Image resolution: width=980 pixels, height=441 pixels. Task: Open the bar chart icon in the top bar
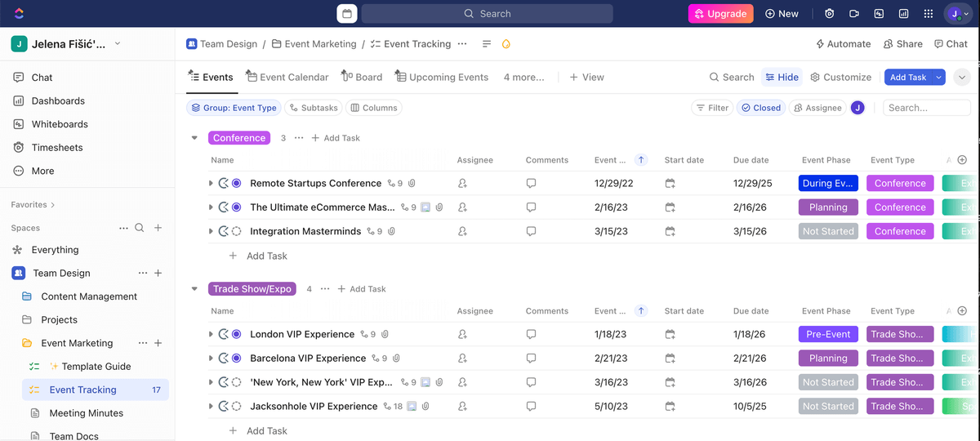tap(903, 14)
